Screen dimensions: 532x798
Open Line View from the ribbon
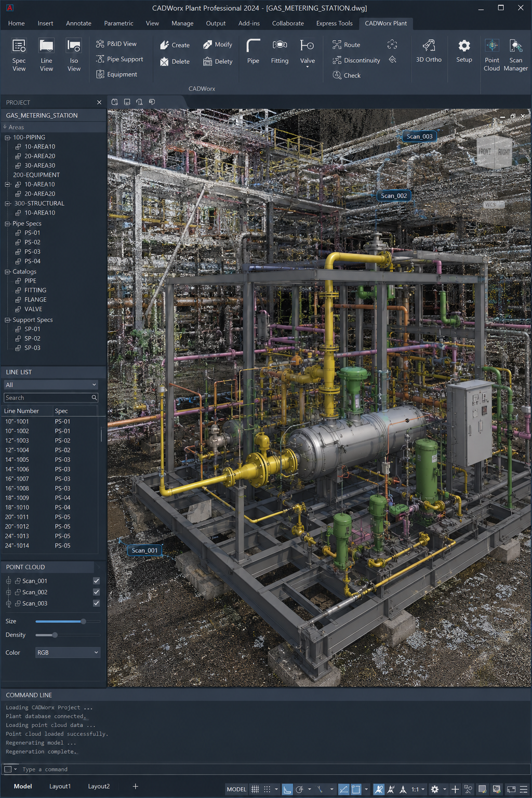pos(46,55)
